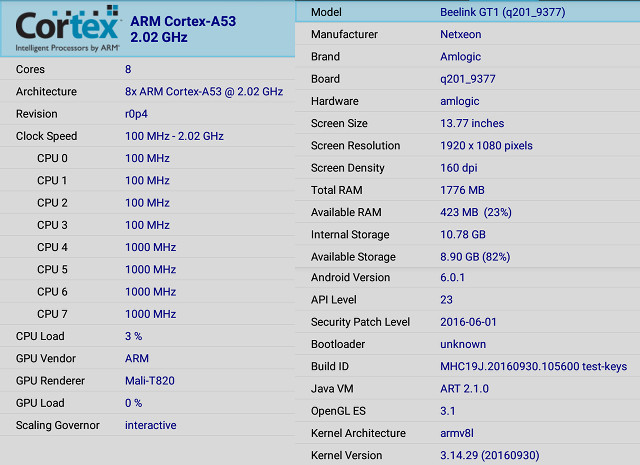The width and height of the screenshot is (640, 465).
Task: Select the GPU Renderer label
Action: (x=50, y=381)
